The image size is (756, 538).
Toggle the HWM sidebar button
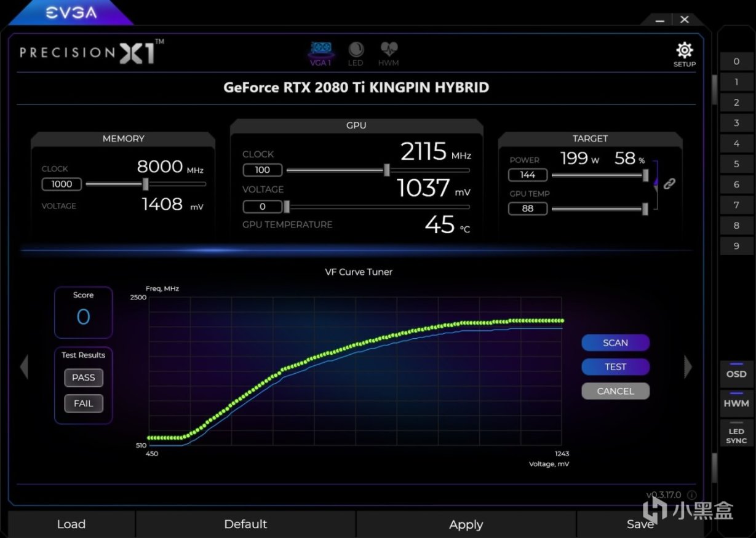736,402
